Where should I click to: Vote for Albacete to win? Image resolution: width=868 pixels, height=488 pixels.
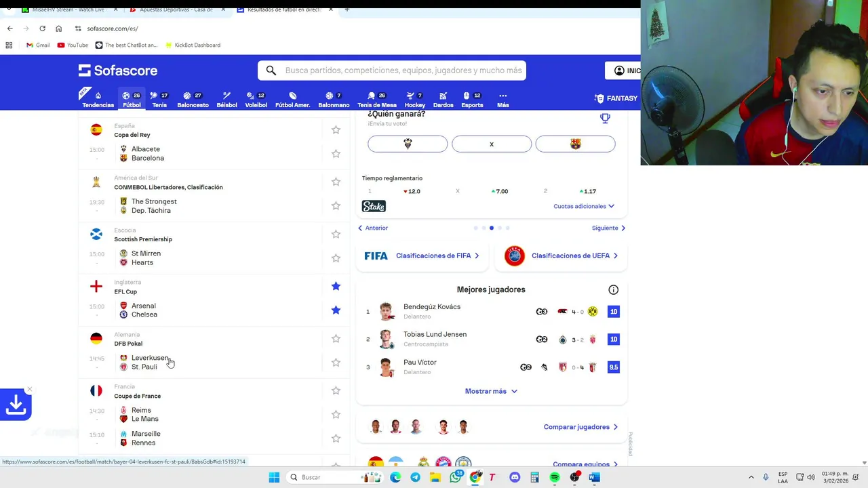point(408,144)
